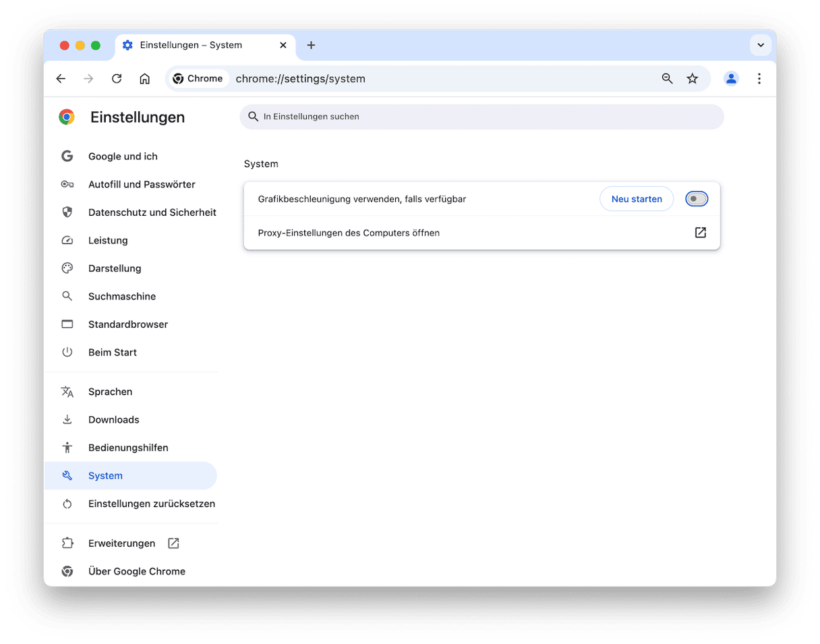Click the reload page icon
820x644 pixels.
[117, 79]
